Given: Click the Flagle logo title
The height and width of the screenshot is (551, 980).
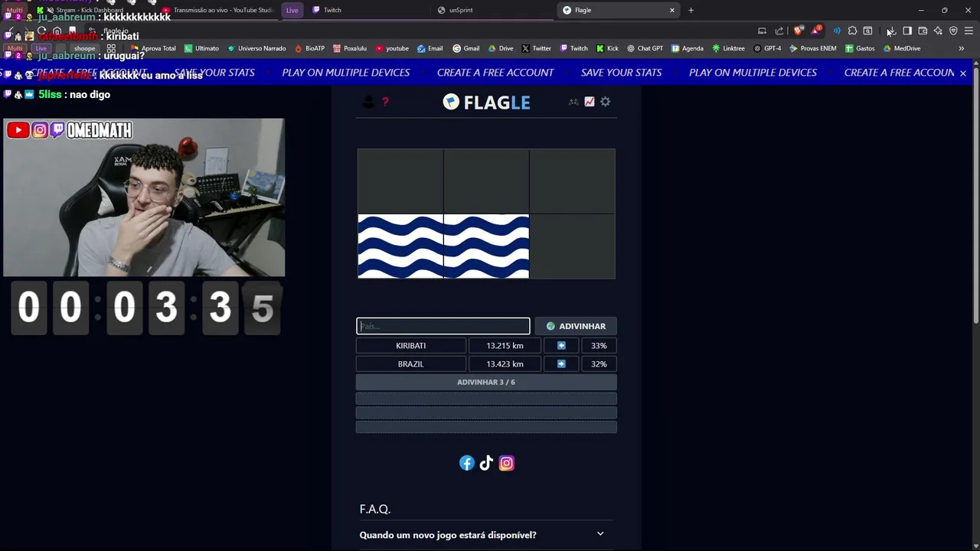Looking at the screenshot, I should pos(486,102).
